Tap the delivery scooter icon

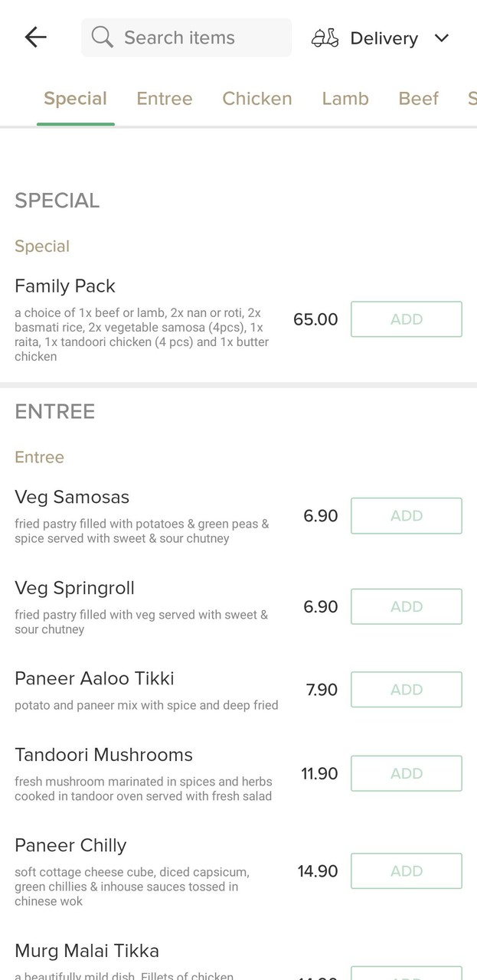point(325,38)
